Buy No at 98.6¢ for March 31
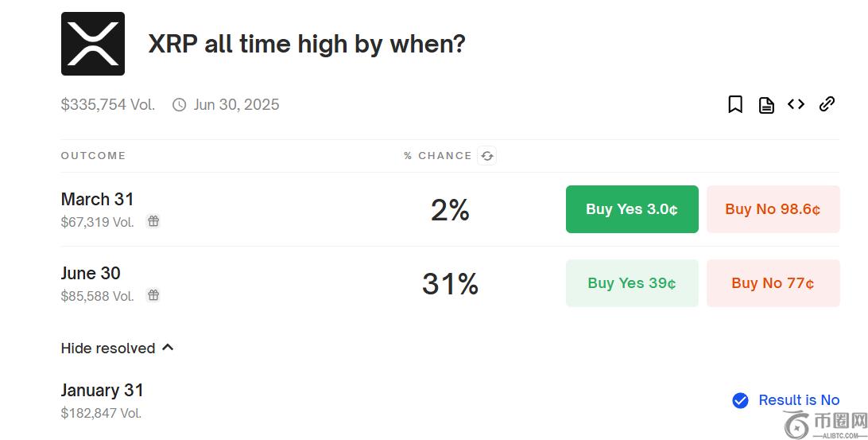Screen dimensions: 868x440 pyautogui.click(x=773, y=209)
